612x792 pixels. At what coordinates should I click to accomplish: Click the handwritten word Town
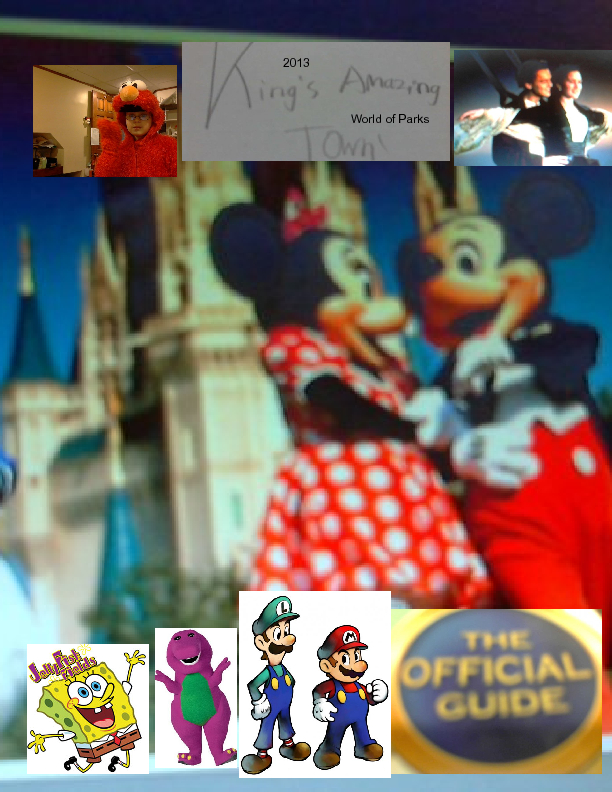click(x=320, y=140)
